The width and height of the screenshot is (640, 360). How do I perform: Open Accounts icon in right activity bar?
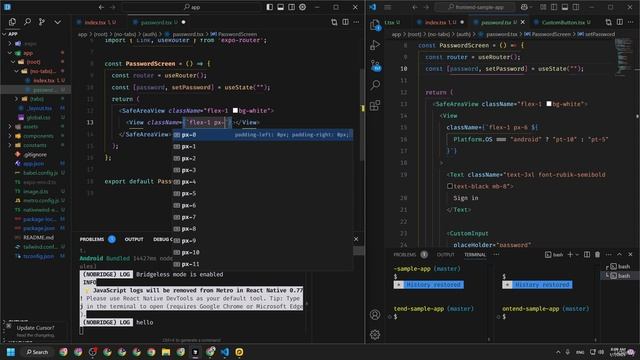tap(375, 315)
